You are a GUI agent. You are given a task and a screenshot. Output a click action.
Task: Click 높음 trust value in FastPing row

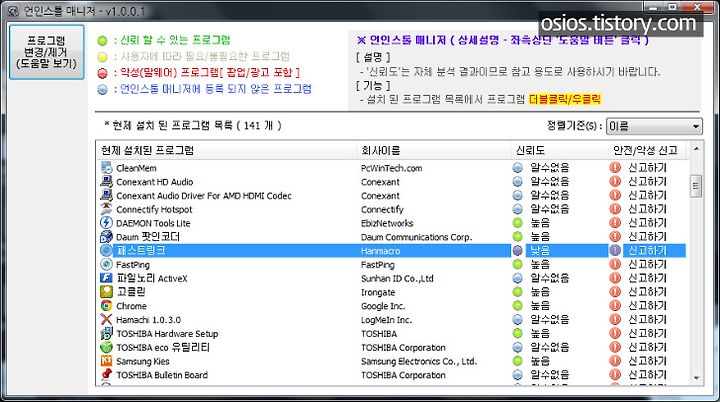540,264
